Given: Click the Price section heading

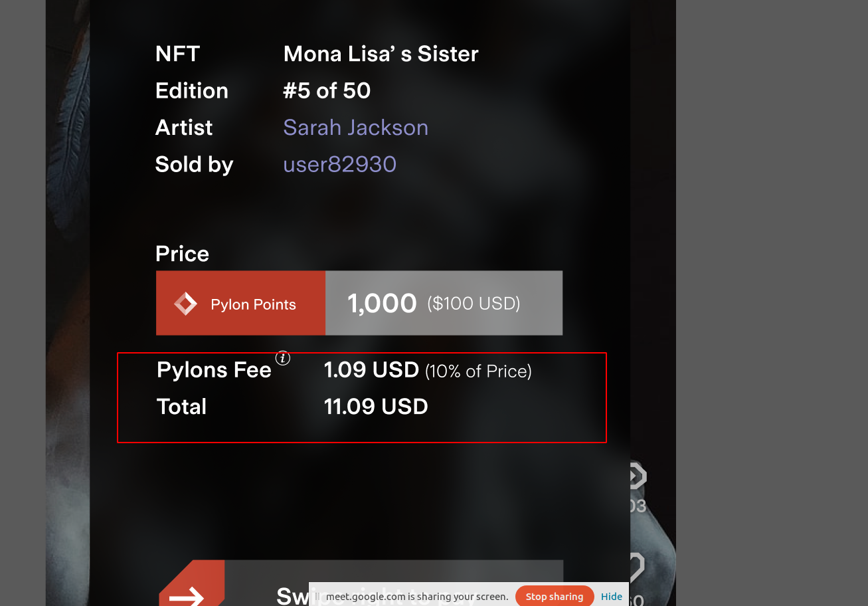Looking at the screenshot, I should click(x=182, y=253).
